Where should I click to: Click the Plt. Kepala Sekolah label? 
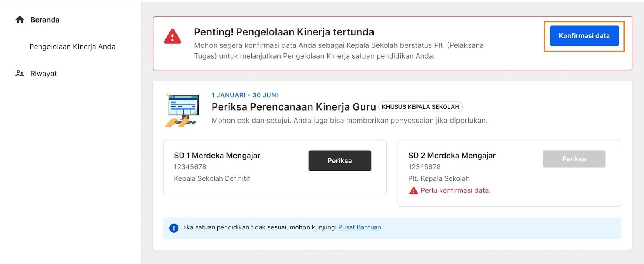439,178
